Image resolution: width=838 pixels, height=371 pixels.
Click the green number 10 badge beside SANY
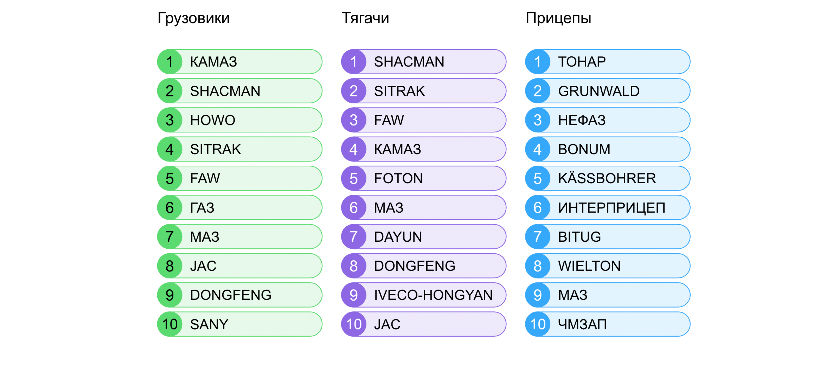169,324
